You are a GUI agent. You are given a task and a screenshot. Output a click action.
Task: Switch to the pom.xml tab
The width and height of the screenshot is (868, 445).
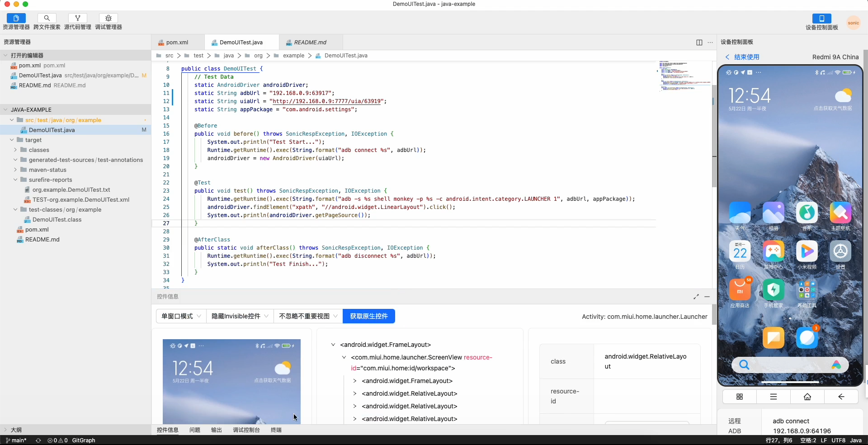pyautogui.click(x=178, y=43)
